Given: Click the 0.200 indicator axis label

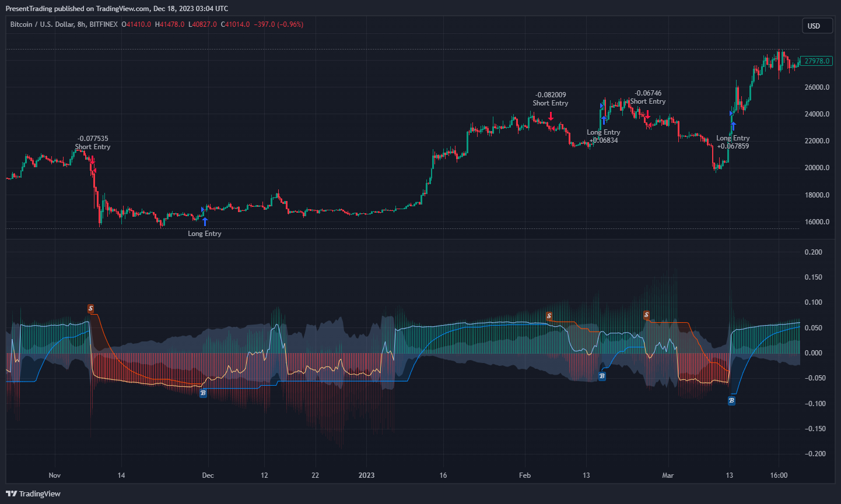Looking at the screenshot, I should click(x=814, y=252).
